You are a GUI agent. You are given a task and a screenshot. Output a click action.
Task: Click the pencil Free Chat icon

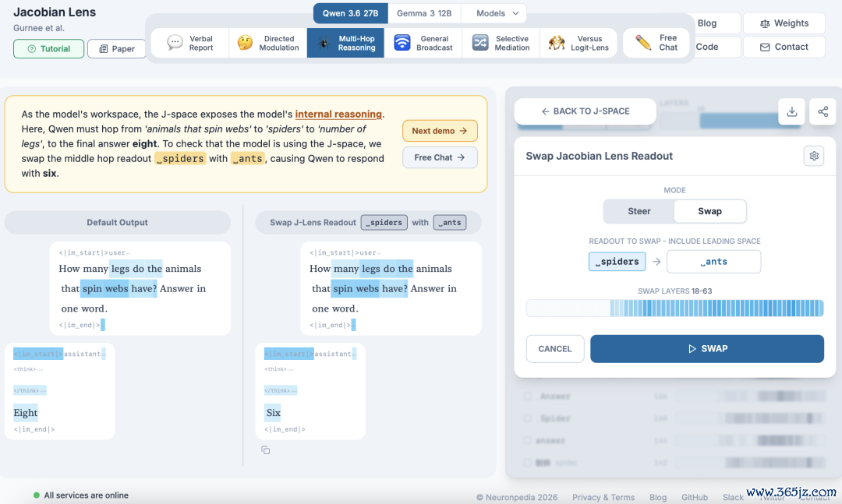point(642,42)
